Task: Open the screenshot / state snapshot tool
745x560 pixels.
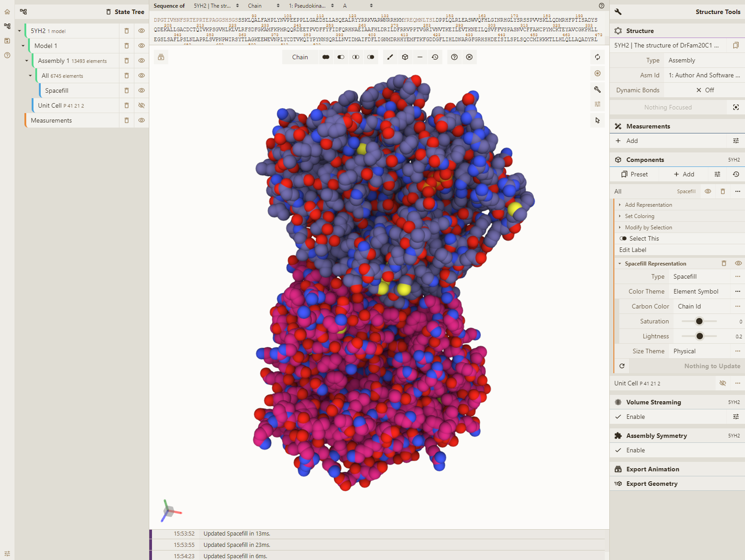Action: (x=598, y=73)
